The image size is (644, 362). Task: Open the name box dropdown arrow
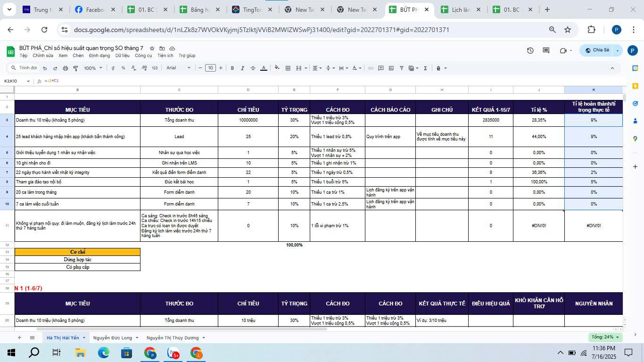[28, 81]
